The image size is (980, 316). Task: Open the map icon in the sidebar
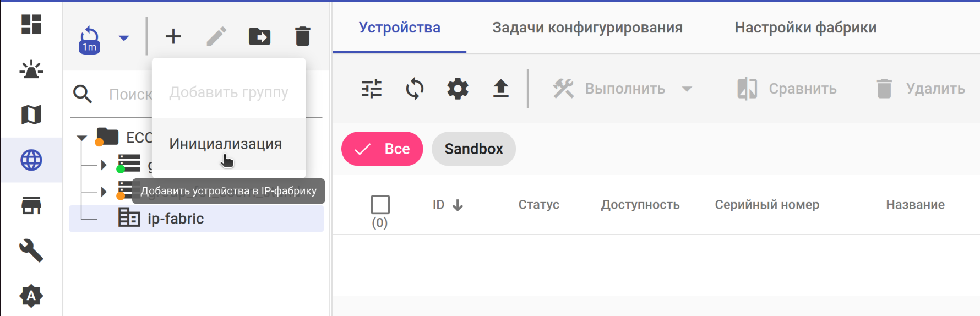31,115
